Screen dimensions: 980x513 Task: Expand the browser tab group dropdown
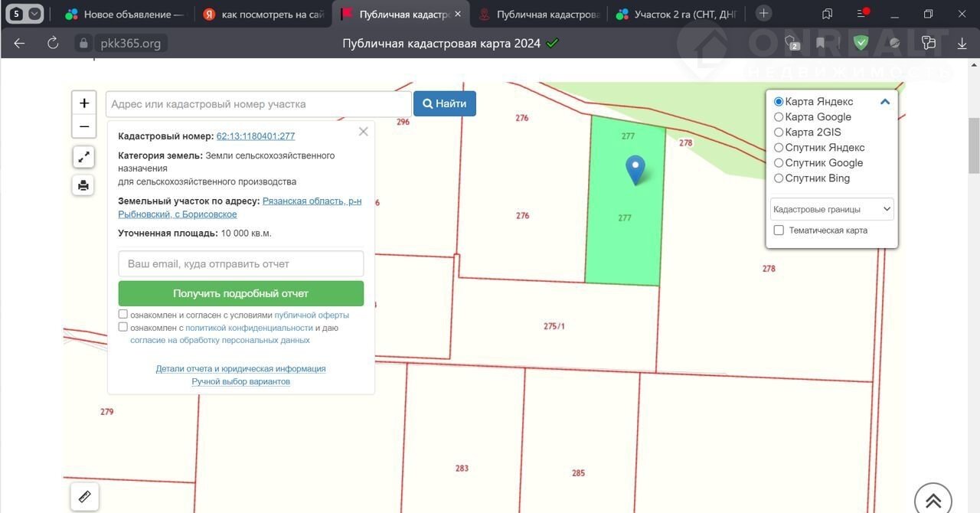tap(34, 14)
